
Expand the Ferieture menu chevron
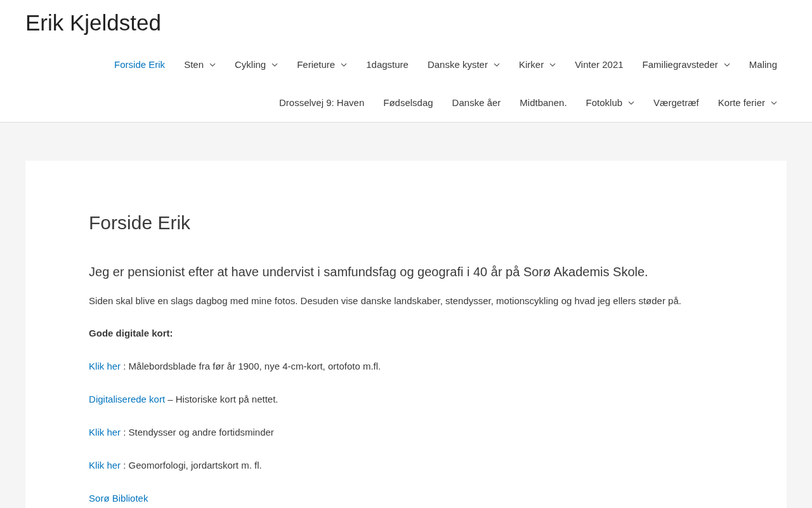[344, 65]
